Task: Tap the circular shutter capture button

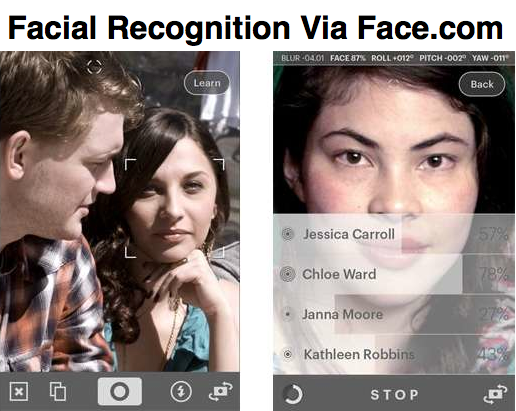Action: pyautogui.click(x=120, y=391)
